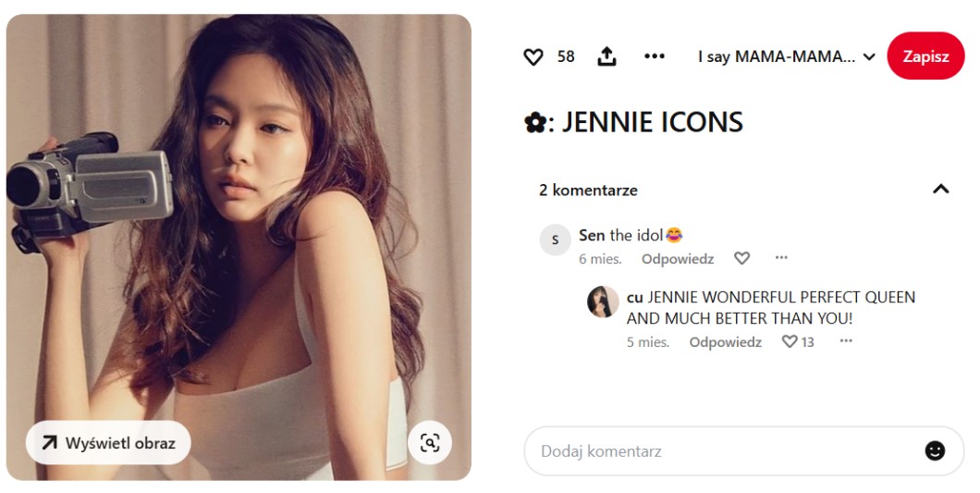Collapse the comments section chevron
This screenshot has height=493, width=980.
click(940, 190)
